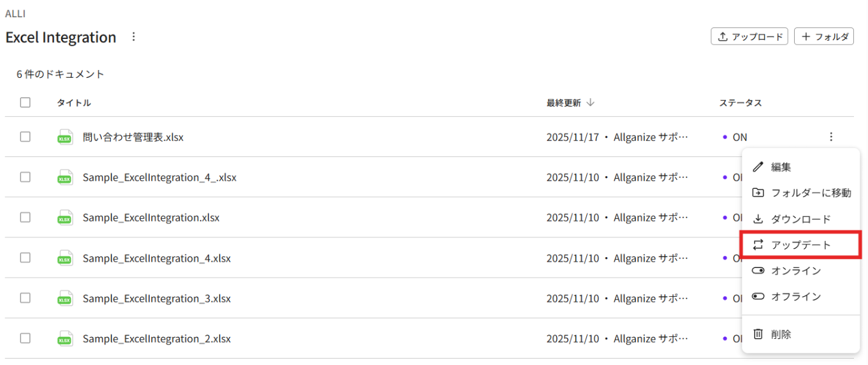This screenshot has width=868, height=365.
Task: Click the pencil icon beside 編集
Action: pos(758,167)
